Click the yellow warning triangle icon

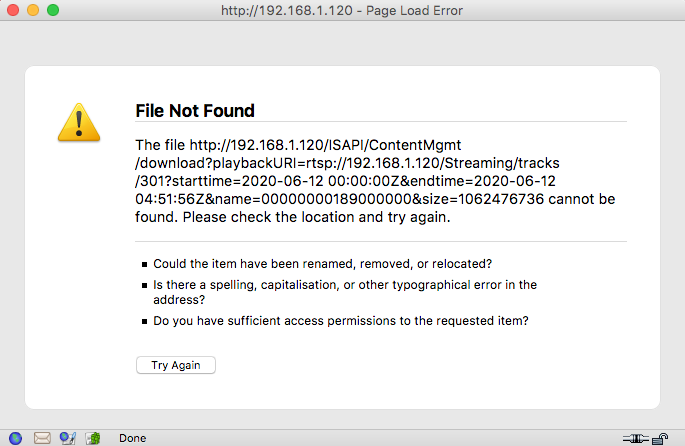point(76,122)
